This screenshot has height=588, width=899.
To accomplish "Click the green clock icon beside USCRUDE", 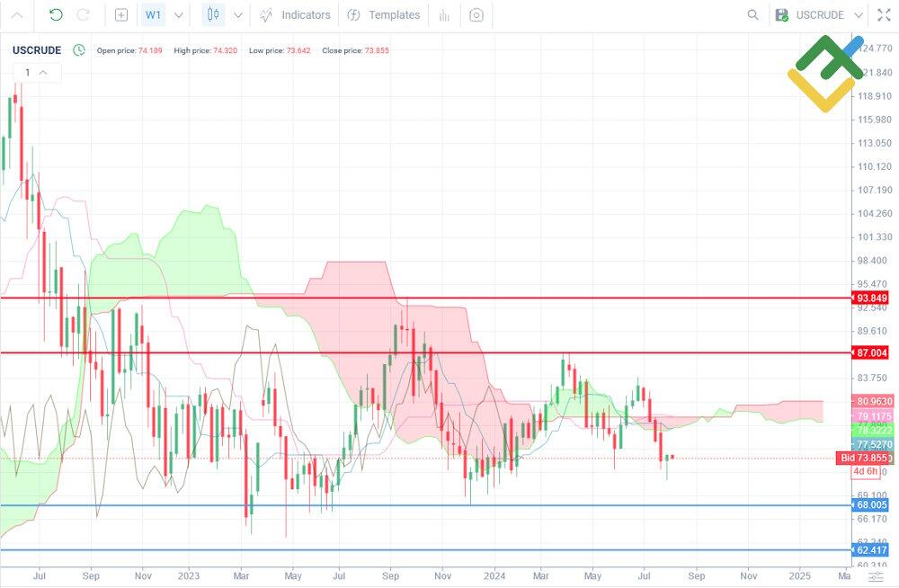I will pos(79,50).
